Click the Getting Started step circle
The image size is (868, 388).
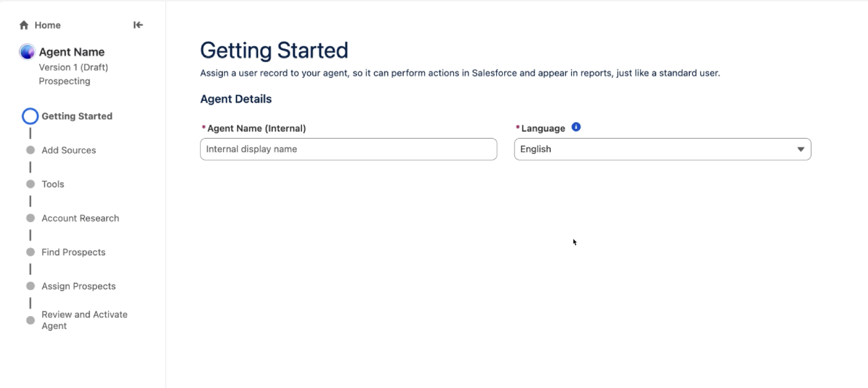coord(30,116)
